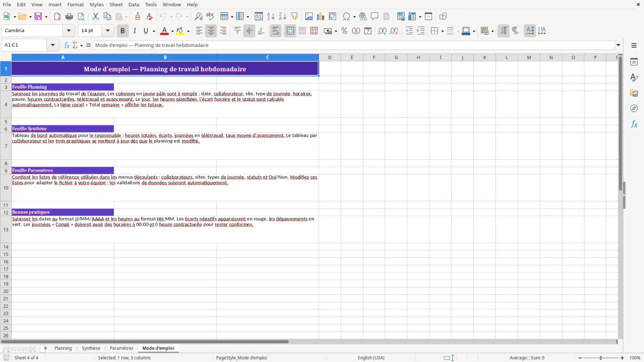Image resolution: width=644 pixels, height=362 pixels.
Task: Apply the yellow background color
Action: pyautogui.click(x=180, y=31)
